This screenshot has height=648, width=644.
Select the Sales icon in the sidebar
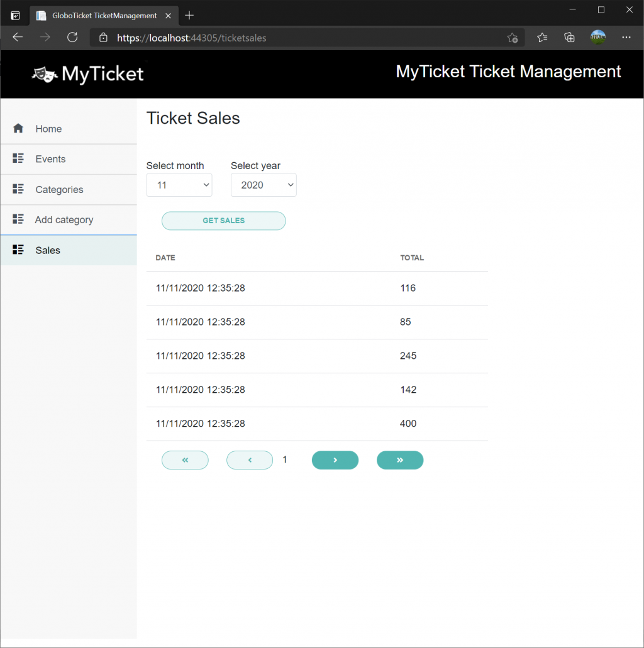tap(18, 250)
